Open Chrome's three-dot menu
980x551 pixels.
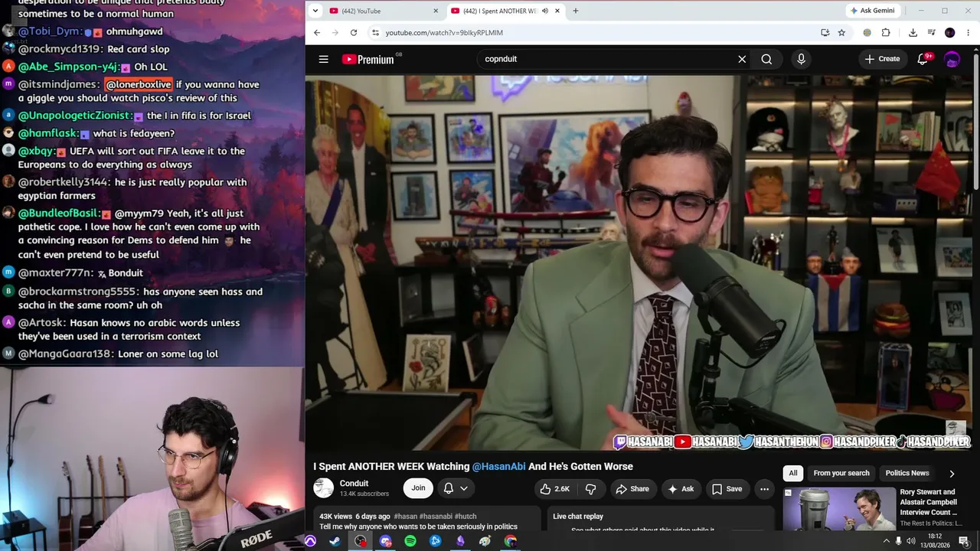pyautogui.click(x=969, y=33)
